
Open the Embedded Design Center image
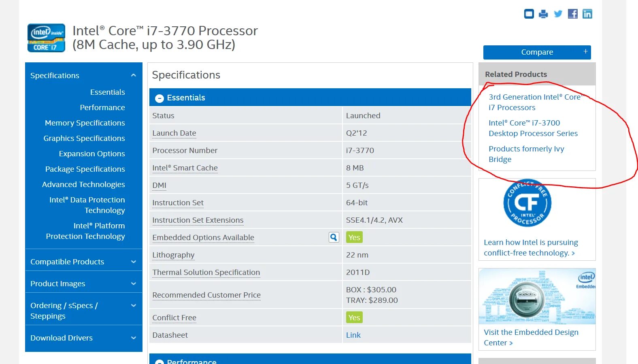537,296
